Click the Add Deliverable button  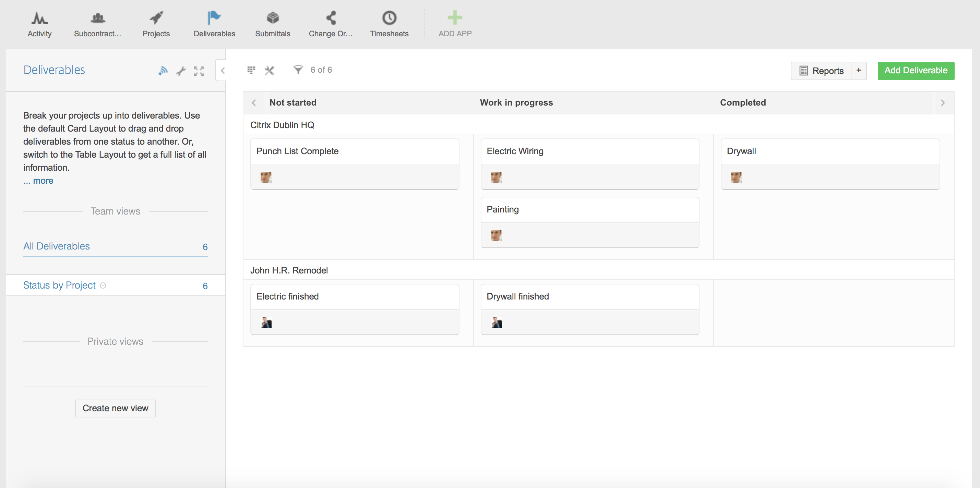click(x=915, y=71)
